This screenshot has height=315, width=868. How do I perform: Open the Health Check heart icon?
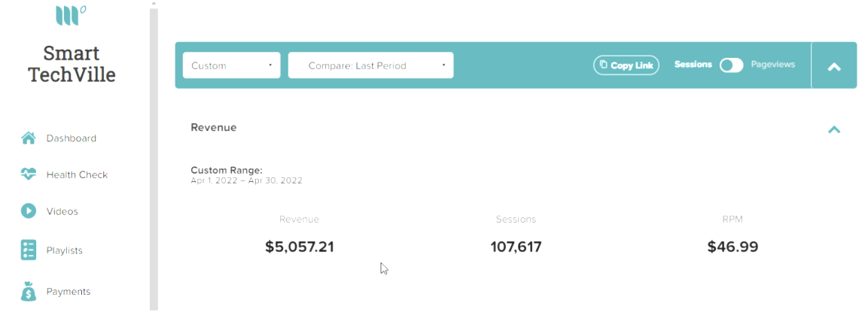[29, 174]
